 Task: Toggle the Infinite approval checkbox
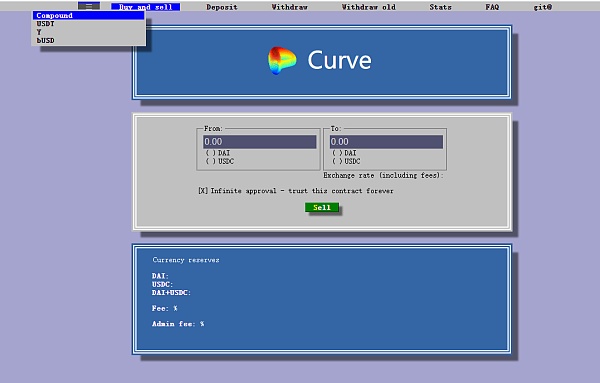[x=203, y=191]
